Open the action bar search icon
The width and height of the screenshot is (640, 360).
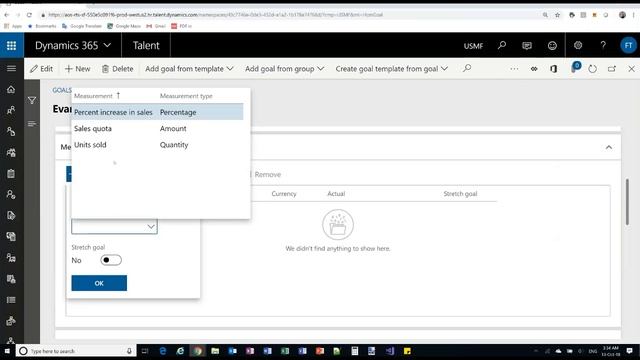tap(467, 68)
